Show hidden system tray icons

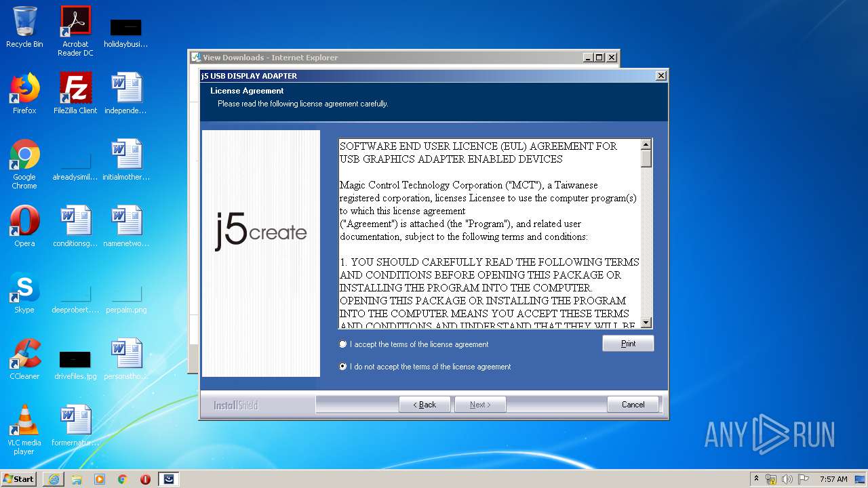756,479
